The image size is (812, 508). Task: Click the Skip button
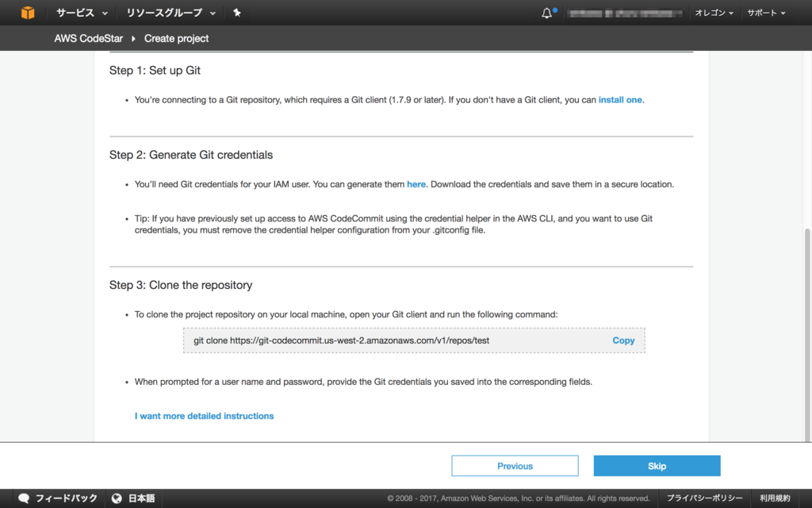click(657, 465)
